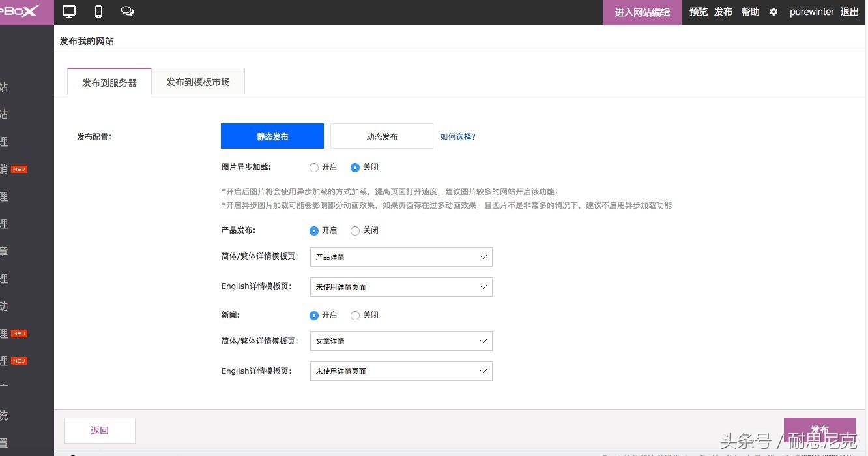This screenshot has height=456, width=868.
Task: Click the desktop preview monitor icon
Action: 68,11
